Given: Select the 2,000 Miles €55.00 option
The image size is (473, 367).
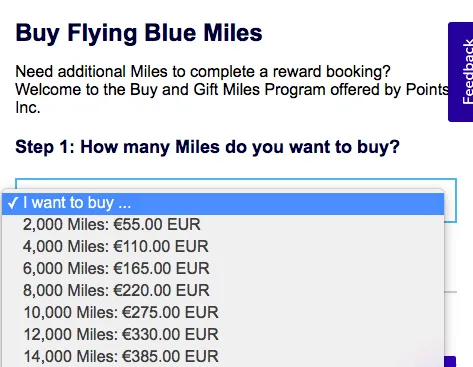Looking at the screenshot, I should tap(223, 224).
